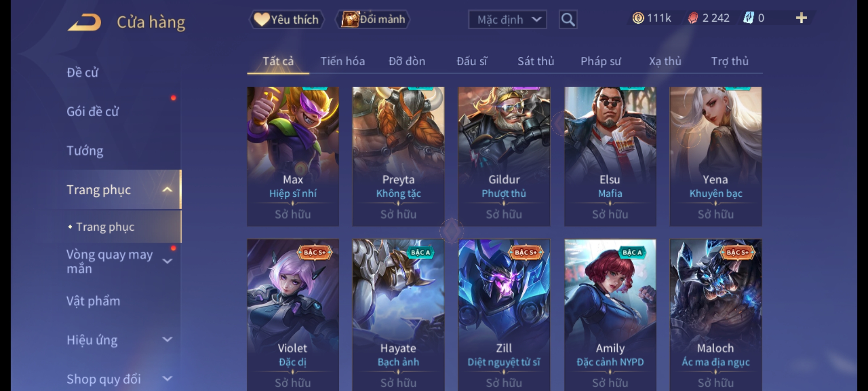
Task: Select the Violet Đặc dị skin card
Action: 293,315
